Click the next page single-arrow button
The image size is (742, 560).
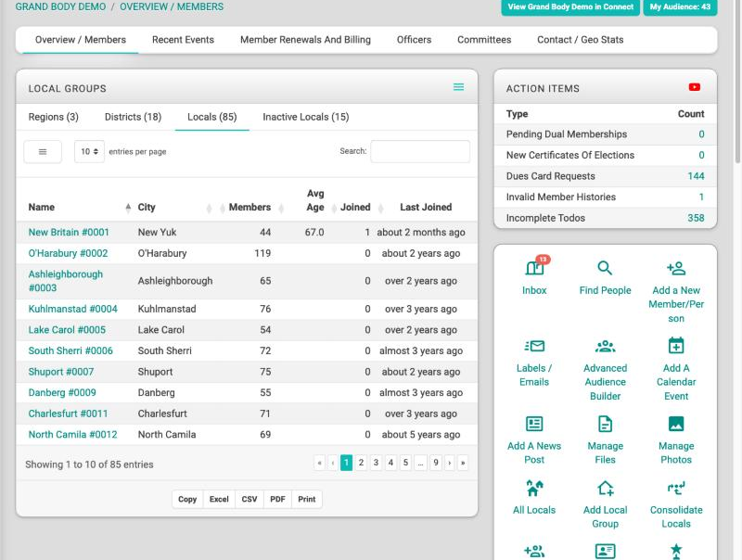pyautogui.click(x=450, y=463)
